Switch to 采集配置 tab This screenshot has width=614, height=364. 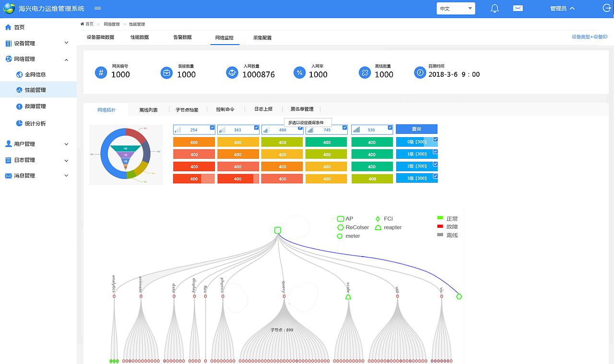tap(262, 37)
